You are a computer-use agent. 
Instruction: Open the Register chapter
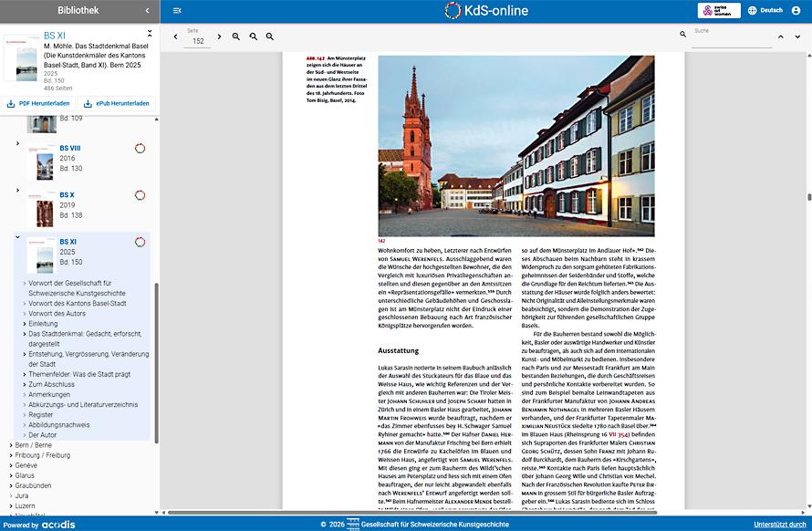point(40,415)
